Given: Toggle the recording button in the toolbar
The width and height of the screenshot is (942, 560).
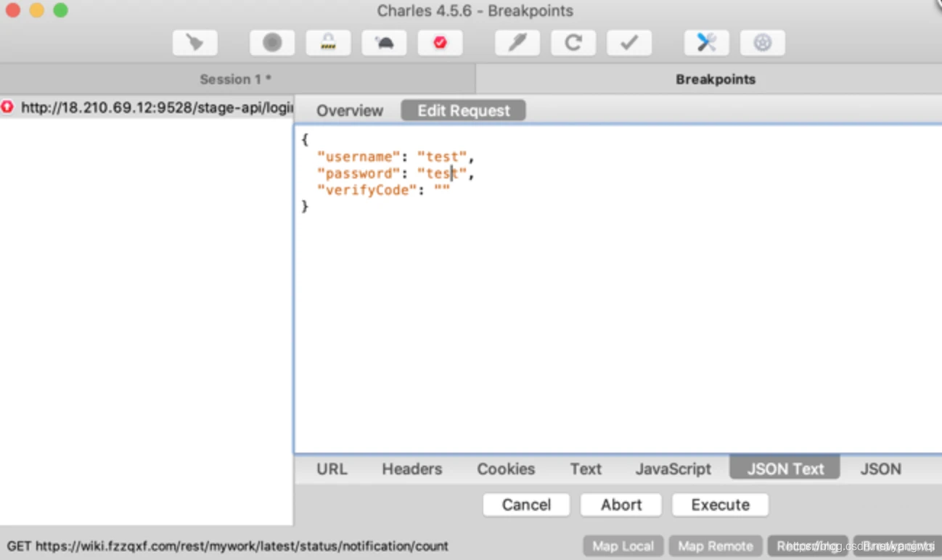Looking at the screenshot, I should tap(272, 43).
